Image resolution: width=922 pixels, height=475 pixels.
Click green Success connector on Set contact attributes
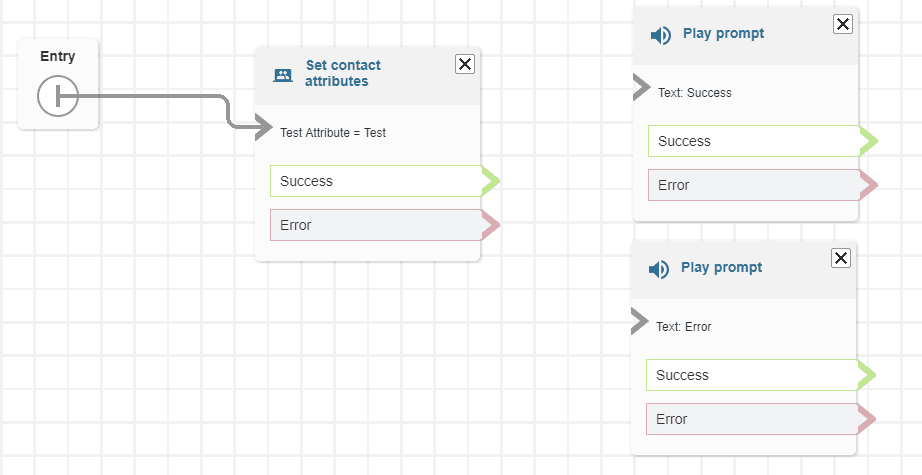click(490, 181)
